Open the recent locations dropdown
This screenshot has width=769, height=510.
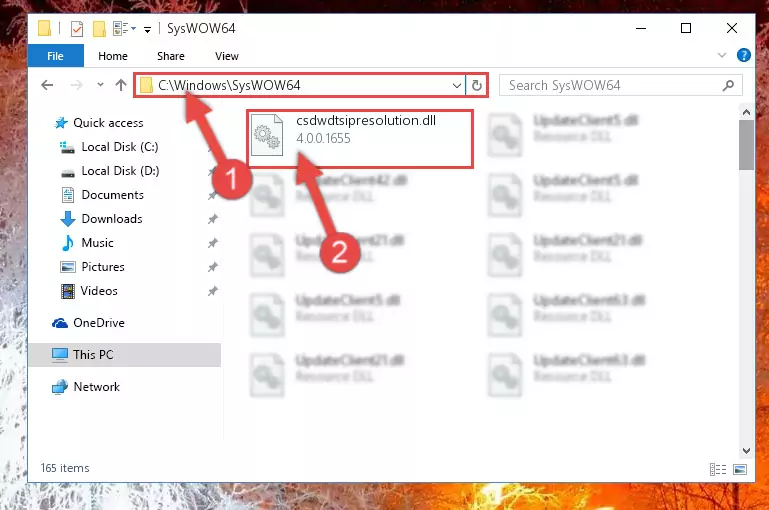100,85
